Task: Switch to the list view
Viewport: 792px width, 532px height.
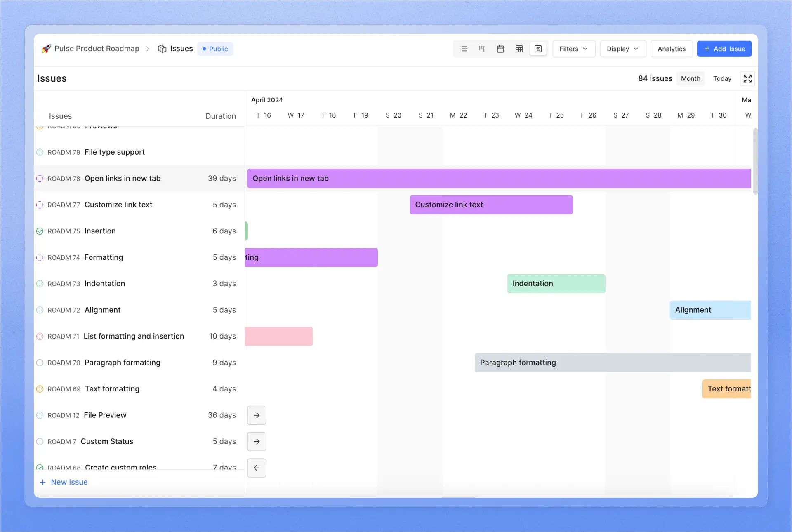Action: [x=463, y=49]
